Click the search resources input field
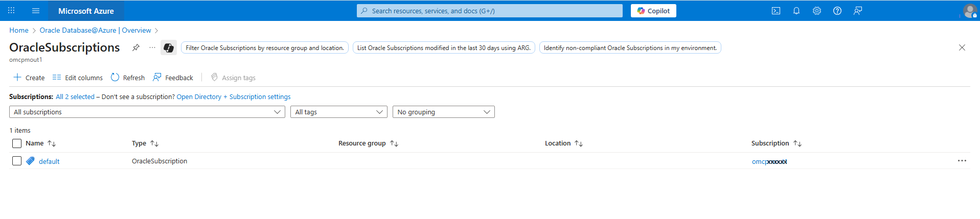The image size is (980, 219). [x=489, y=11]
